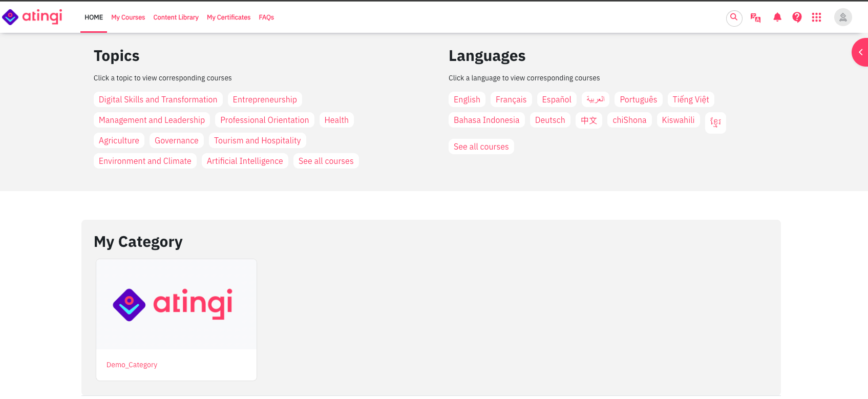Click the help question mark icon

[x=797, y=17]
